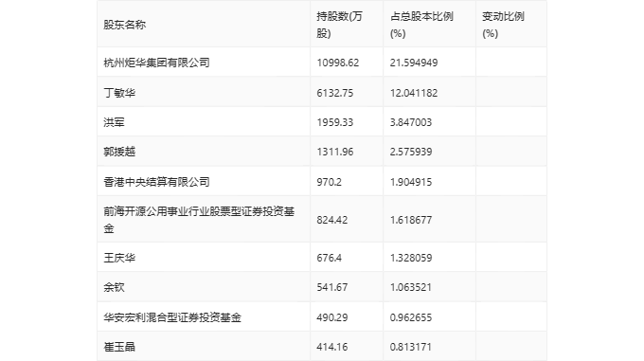Click the 变动比例(%) column header

click(503, 25)
